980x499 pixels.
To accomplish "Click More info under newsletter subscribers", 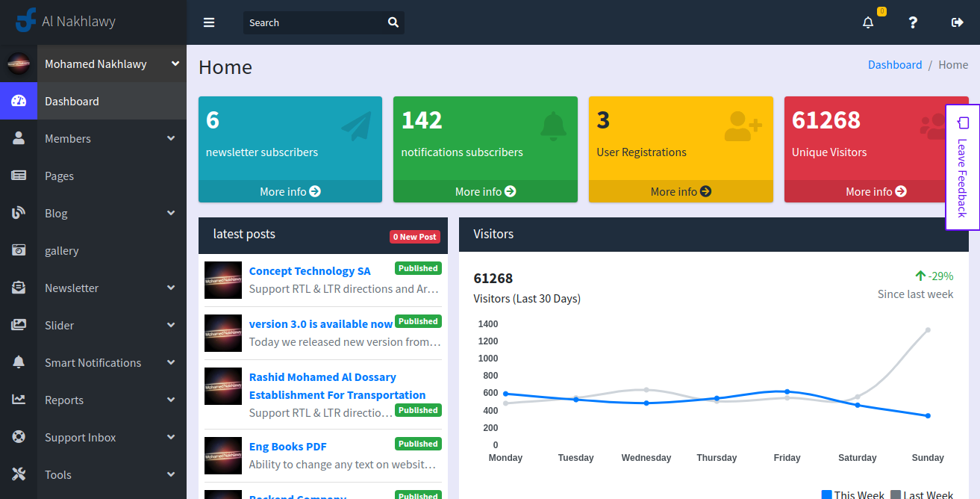I will (x=290, y=191).
